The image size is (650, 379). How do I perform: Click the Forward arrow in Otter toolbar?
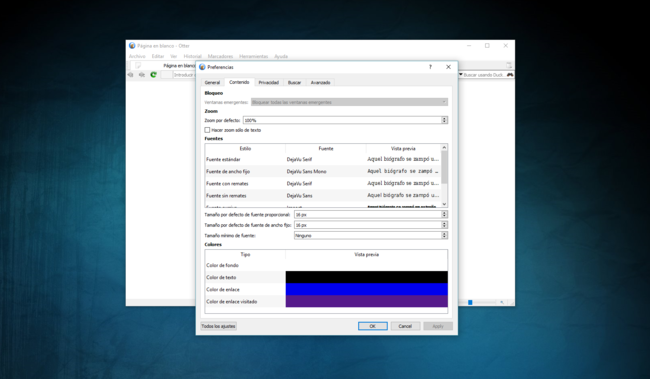click(142, 75)
